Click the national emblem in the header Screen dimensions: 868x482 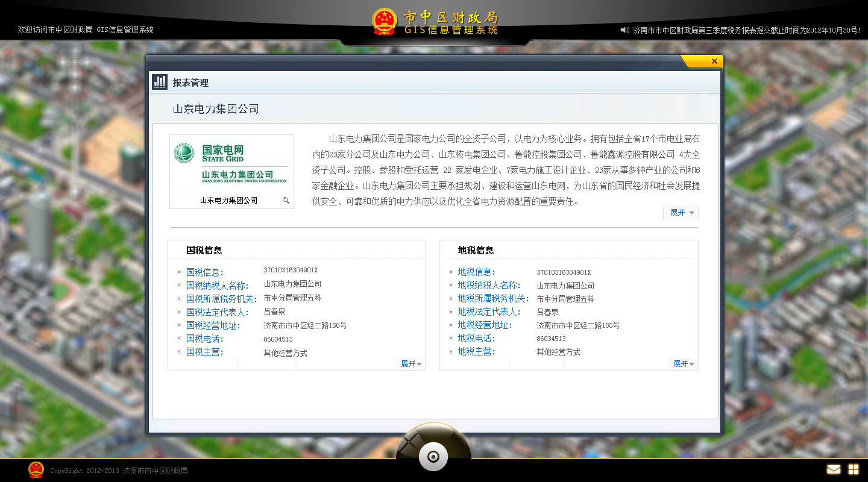tap(385, 22)
